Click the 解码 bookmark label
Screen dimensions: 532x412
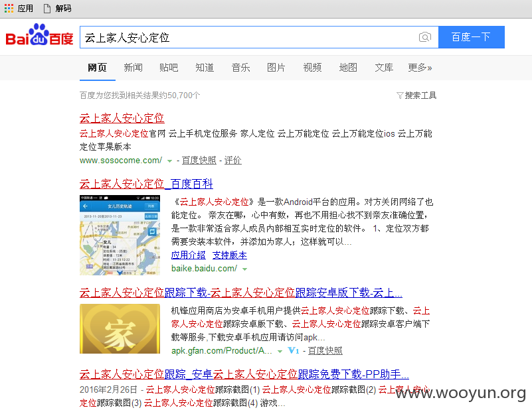click(x=64, y=9)
